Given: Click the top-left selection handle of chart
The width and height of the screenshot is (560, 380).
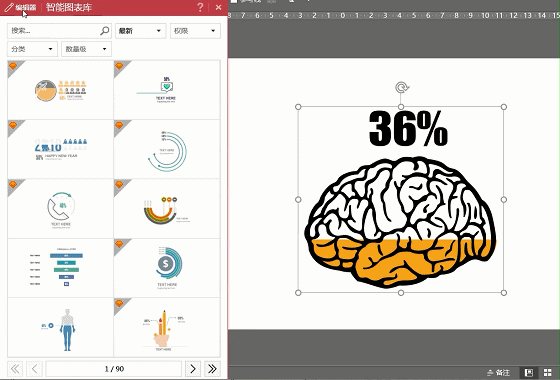Looking at the screenshot, I should 298,107.
